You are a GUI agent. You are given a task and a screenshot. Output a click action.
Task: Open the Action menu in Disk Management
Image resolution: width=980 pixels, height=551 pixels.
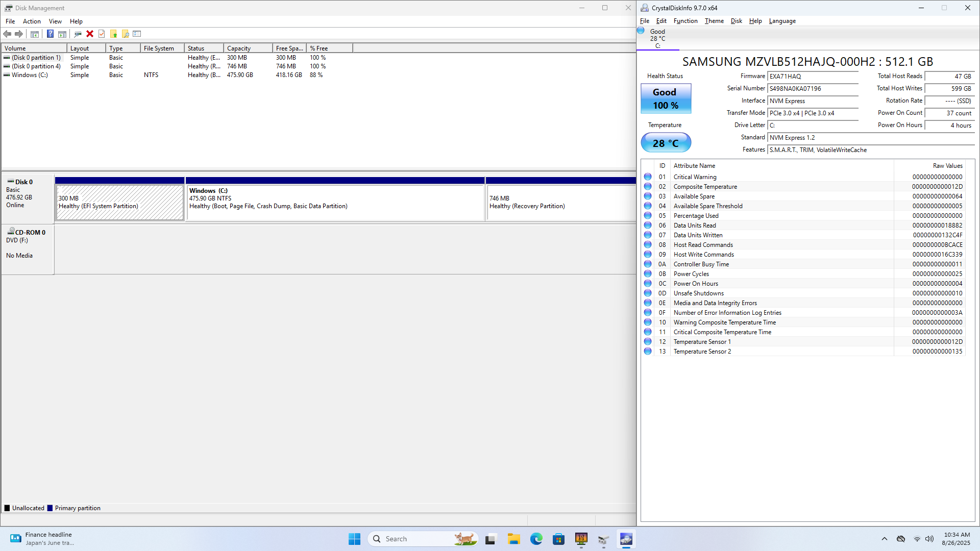tap(32, 21)
